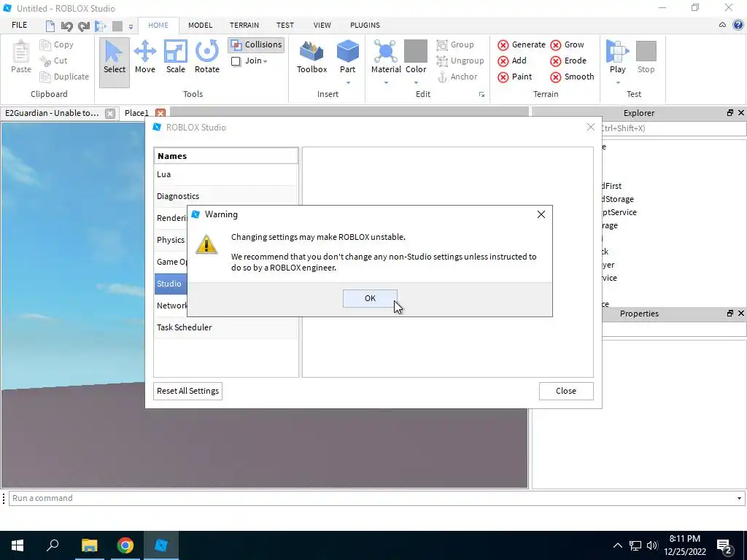Open File Explorer from the taskbar
The width and height of the screenshot is (747, 560).
[x=89, y=545]
